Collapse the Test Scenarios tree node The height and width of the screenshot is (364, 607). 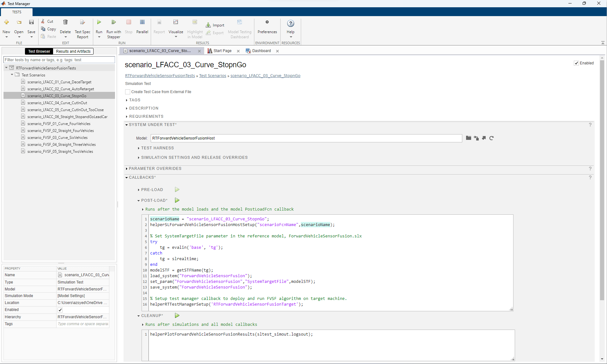[x=12, y=75]
